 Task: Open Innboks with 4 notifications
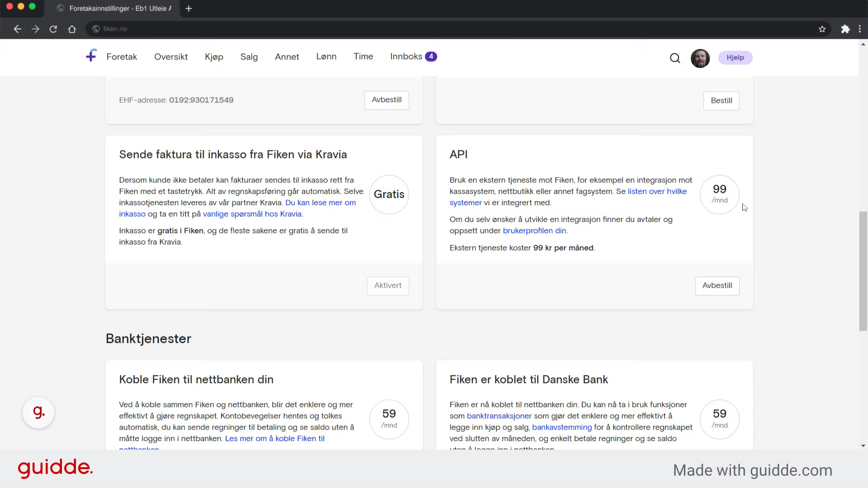click(x=413, y=56)
